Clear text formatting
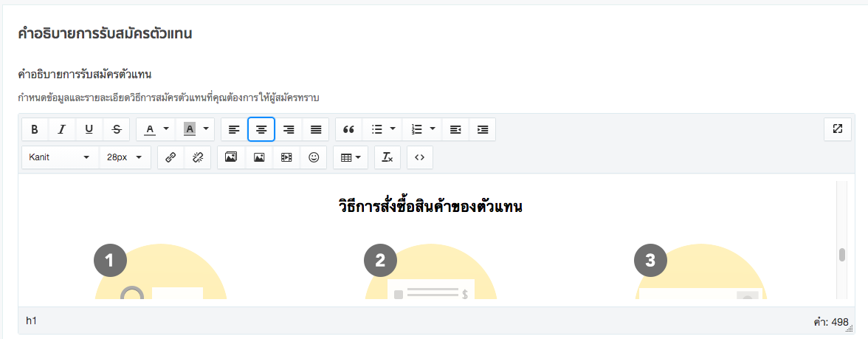 point(387,157)
